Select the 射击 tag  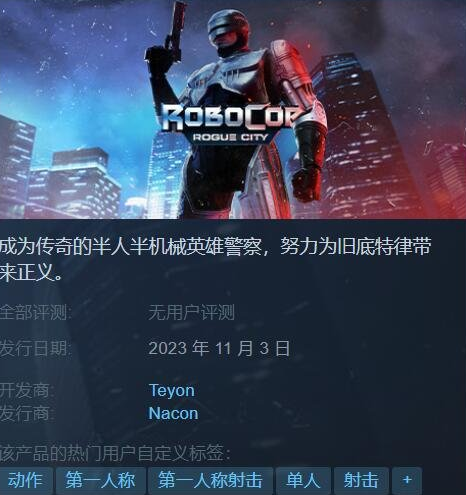click(x=361, y=480)
